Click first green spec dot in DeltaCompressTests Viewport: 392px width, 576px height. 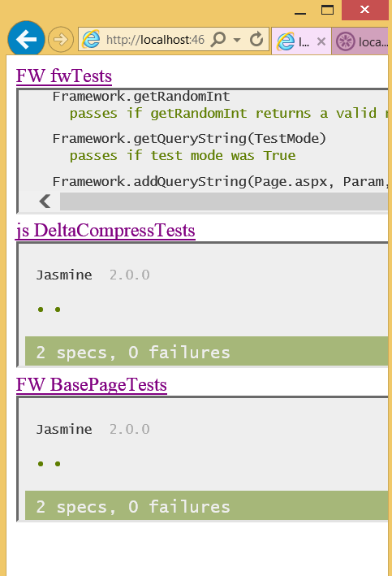click(x=41, y=310)
